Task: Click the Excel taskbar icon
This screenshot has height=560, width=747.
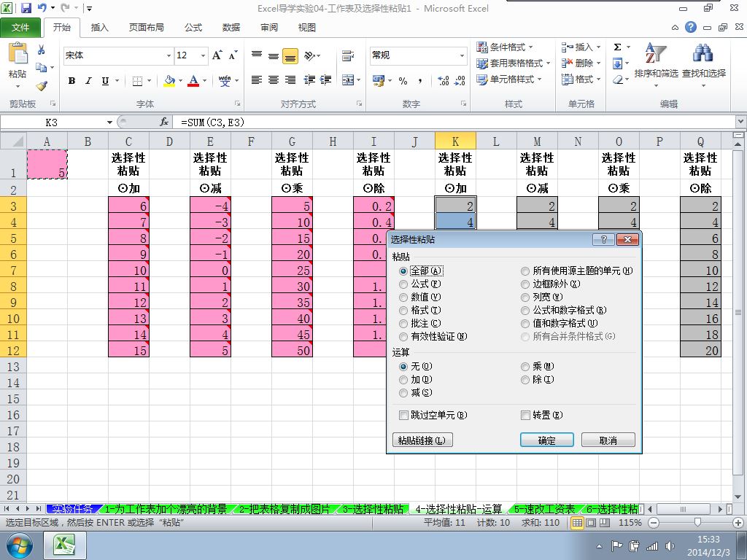Action: point(65,545)
